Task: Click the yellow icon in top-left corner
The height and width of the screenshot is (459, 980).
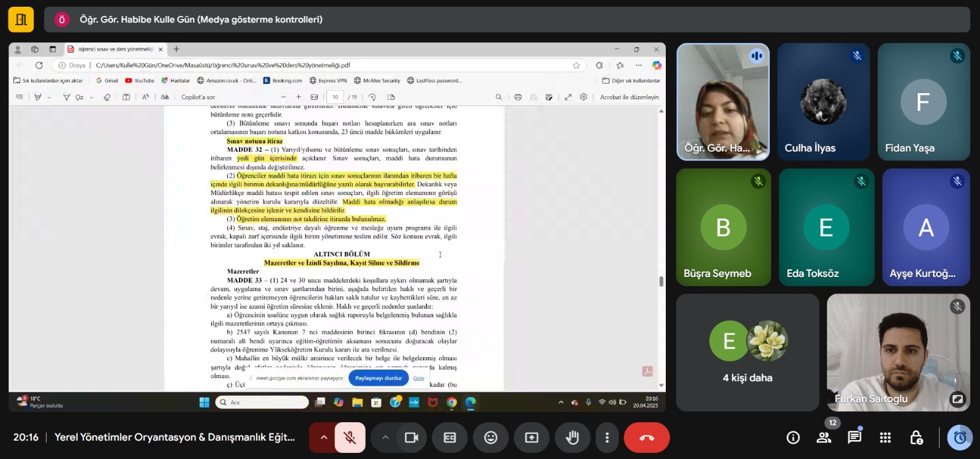Action: [21, 20]
